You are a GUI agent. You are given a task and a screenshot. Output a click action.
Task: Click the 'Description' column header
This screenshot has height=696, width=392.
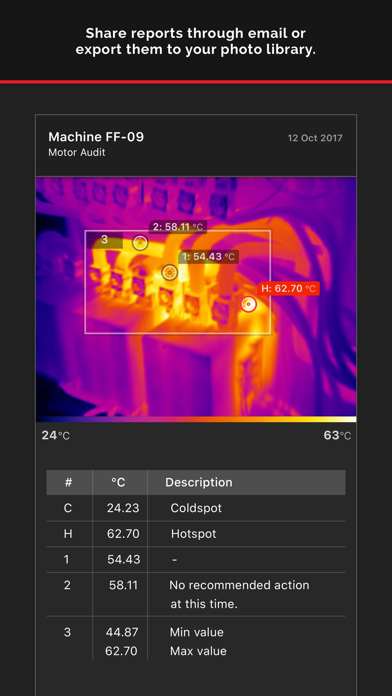click(x=198, y=482)
